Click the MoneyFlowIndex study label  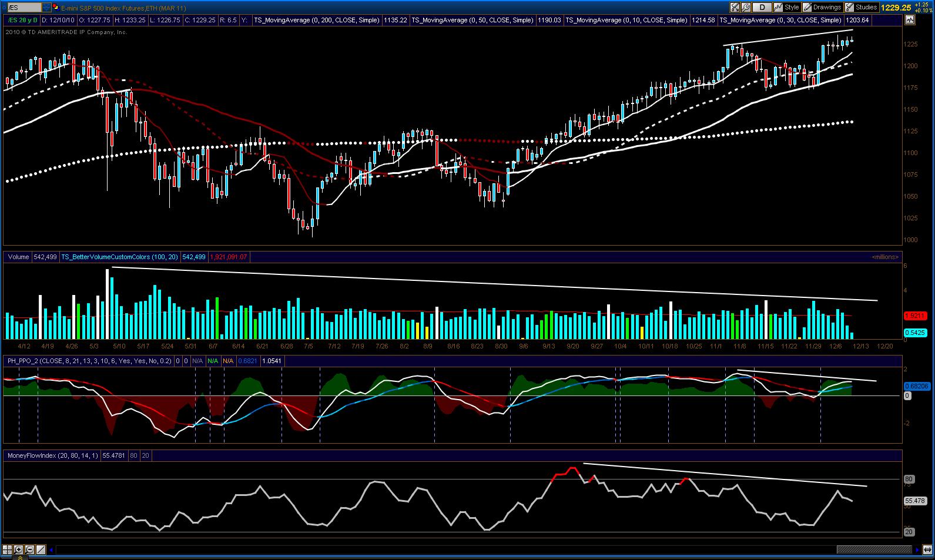(52, 455)
